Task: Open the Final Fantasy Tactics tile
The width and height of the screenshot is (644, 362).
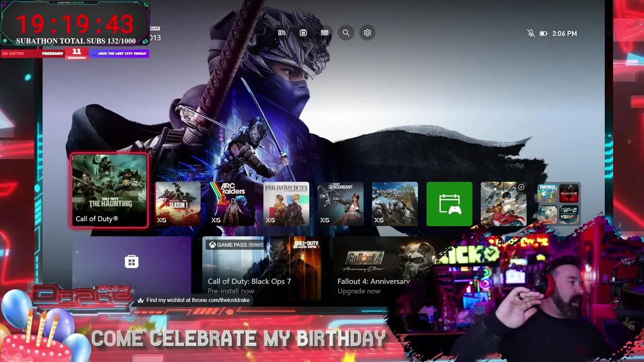Action: [286, 204]
